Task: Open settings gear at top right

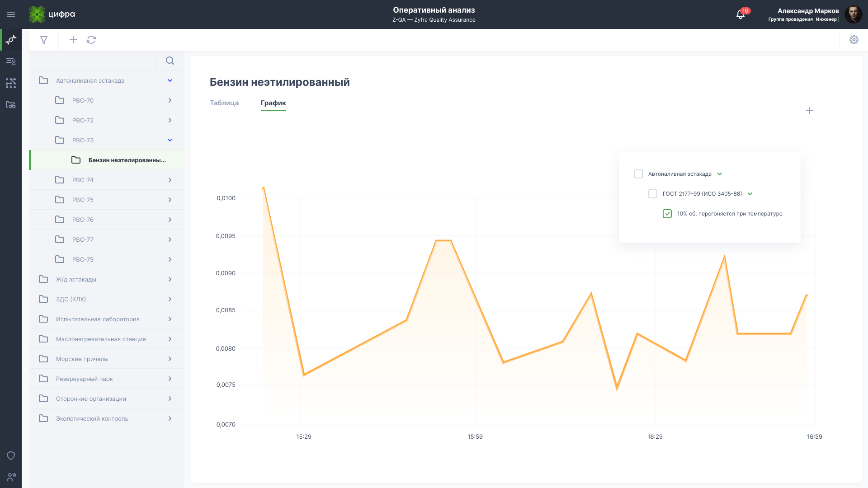Action: coord(854,40)
